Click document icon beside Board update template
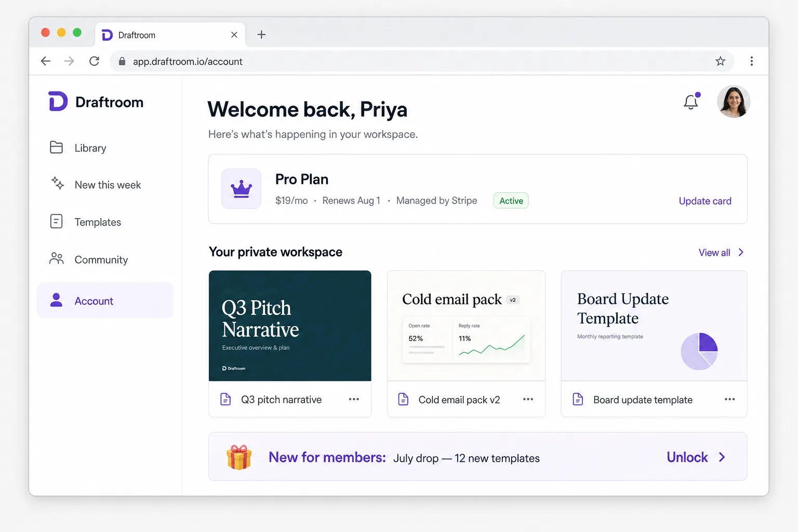 578,399
